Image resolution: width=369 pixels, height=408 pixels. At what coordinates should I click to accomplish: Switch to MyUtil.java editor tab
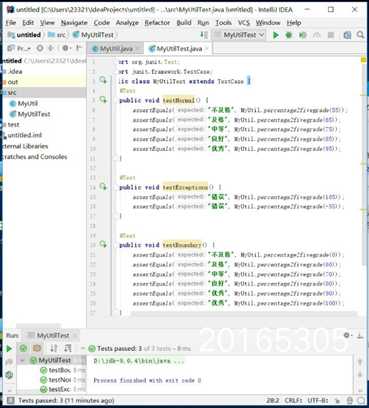(x=116, y=49)
